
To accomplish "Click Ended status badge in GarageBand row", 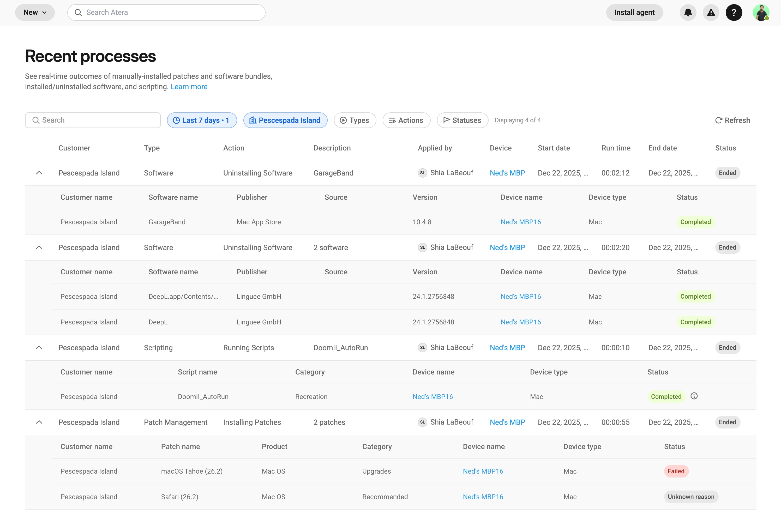I will 728,173.
